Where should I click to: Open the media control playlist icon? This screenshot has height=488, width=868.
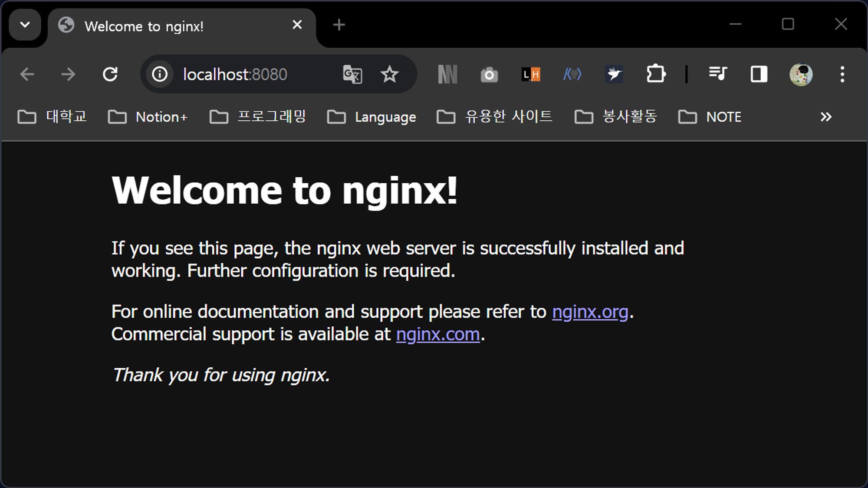click(718, 74)
